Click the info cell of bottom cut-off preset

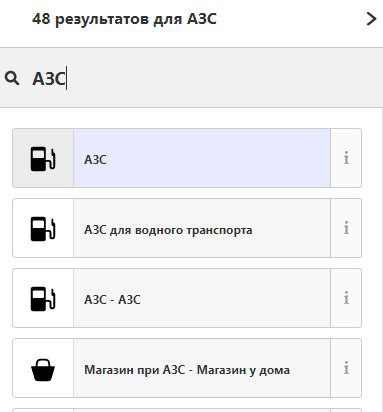coord(346,410)
